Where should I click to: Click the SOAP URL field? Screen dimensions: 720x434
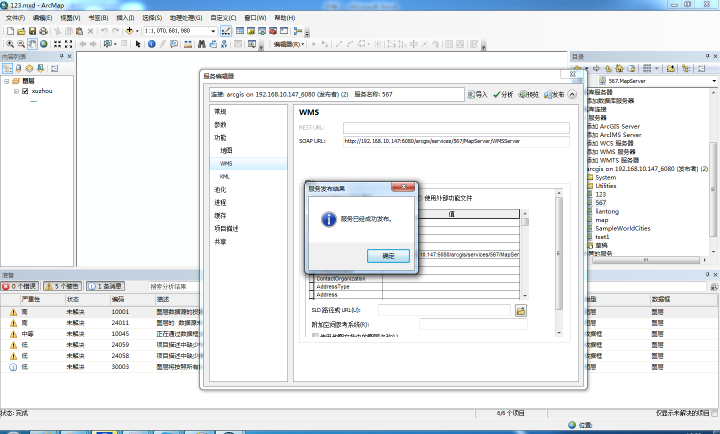pos(456,141)
